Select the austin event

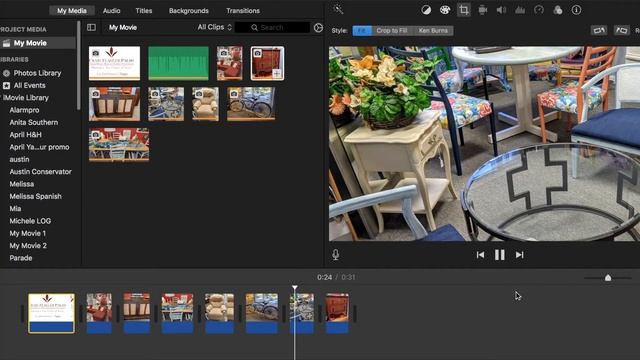pyautogui.click(x=19, y=159)
